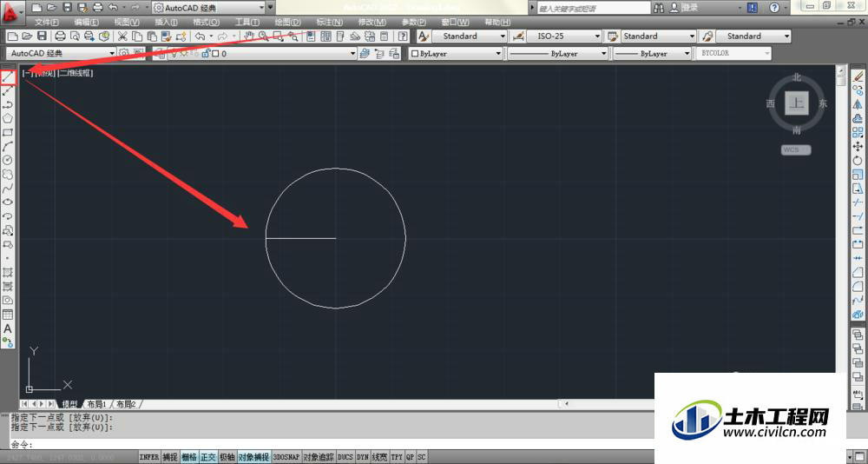Toggle 3DOSNAP in status bar

coord(286,457)
